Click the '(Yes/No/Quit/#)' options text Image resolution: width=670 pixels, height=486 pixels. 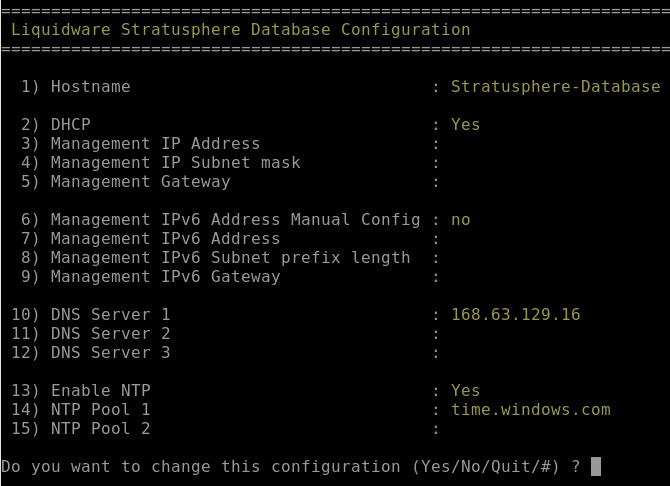486,467
